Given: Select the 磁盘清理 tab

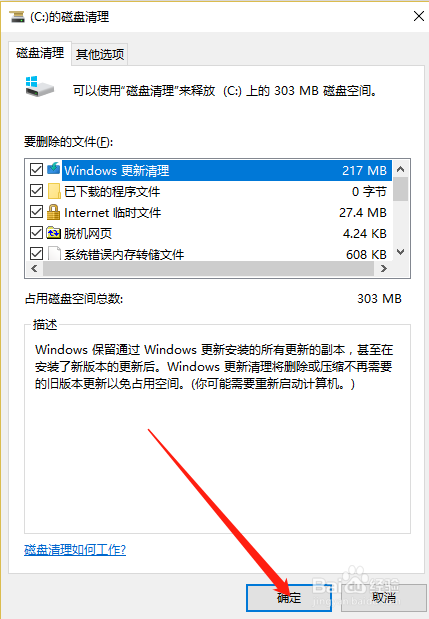Looking at the screenshot, I should point(40,53).
